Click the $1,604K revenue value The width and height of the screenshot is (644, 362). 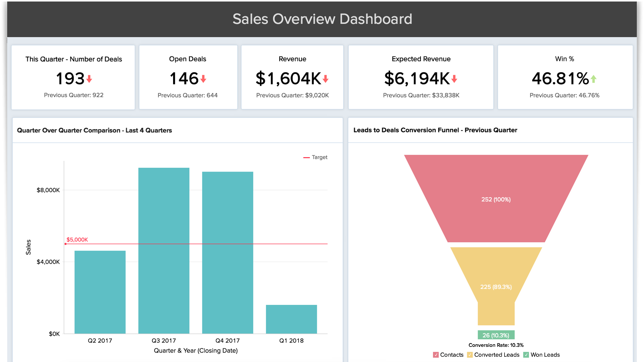(289, 79)
